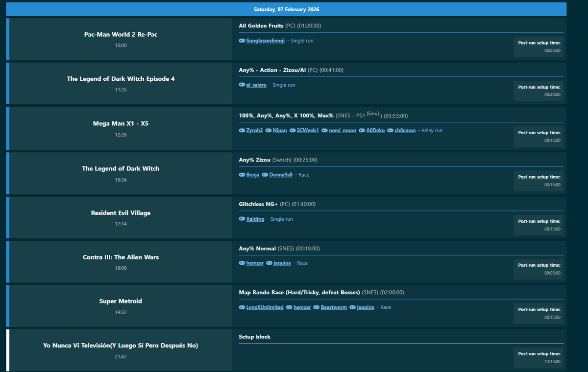
Task: Open A0Deko runner link
Action: coord(375,131)
